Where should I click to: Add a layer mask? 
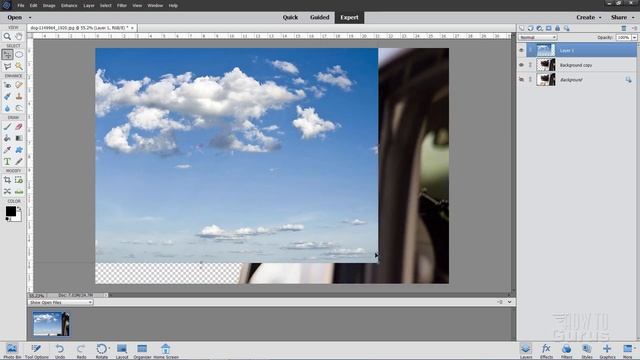pos(549,28)
